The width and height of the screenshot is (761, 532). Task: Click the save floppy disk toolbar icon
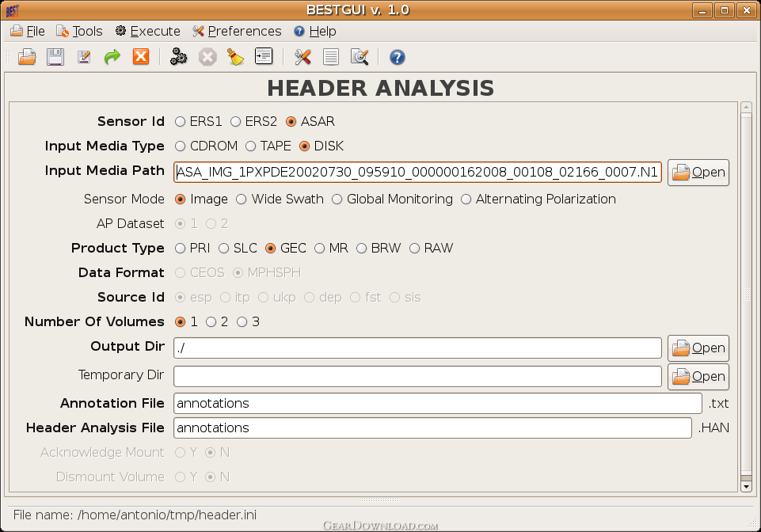(x=55, y=57)
